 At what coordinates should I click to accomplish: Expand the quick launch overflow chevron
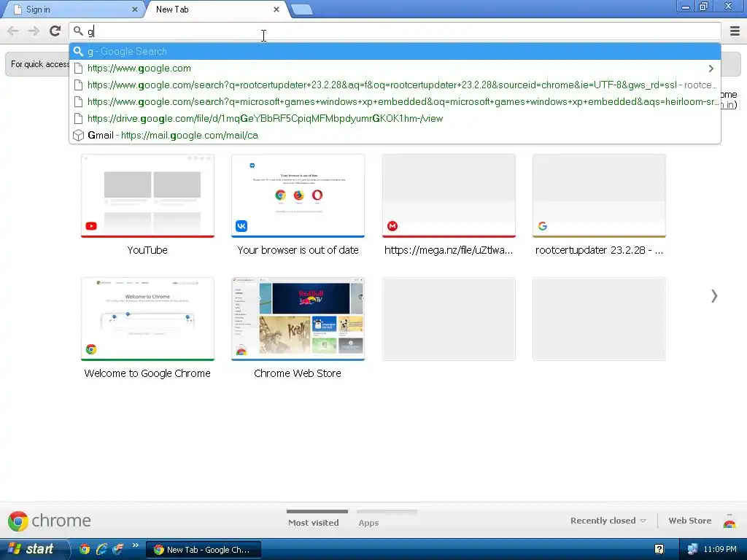tap(135, 545)
